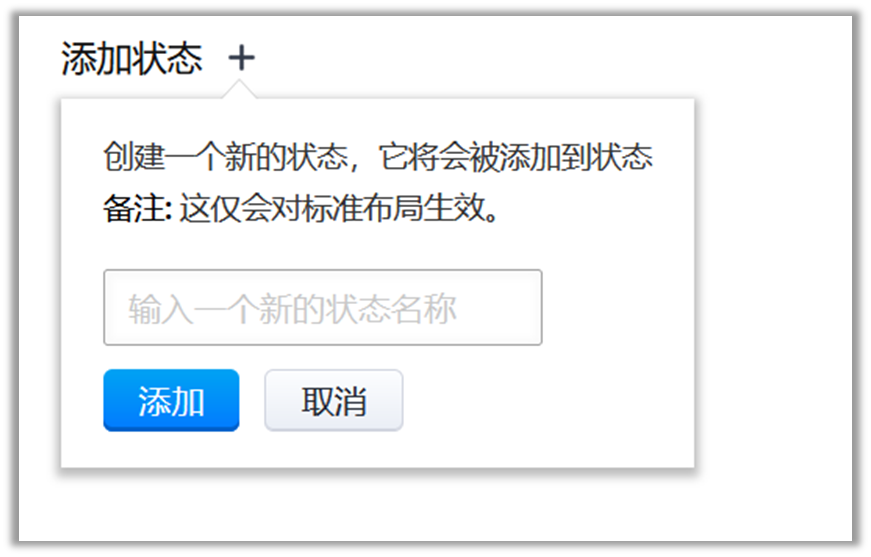Click the description line 创建一个新的状态
Image resolution: width=871 pixels, height=557 pixels.
click(x=226, y=157)
